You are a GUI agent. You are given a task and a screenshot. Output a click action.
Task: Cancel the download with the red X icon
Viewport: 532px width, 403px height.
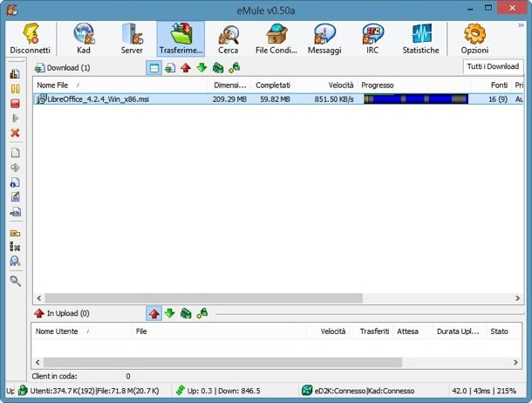coord(15,133)
